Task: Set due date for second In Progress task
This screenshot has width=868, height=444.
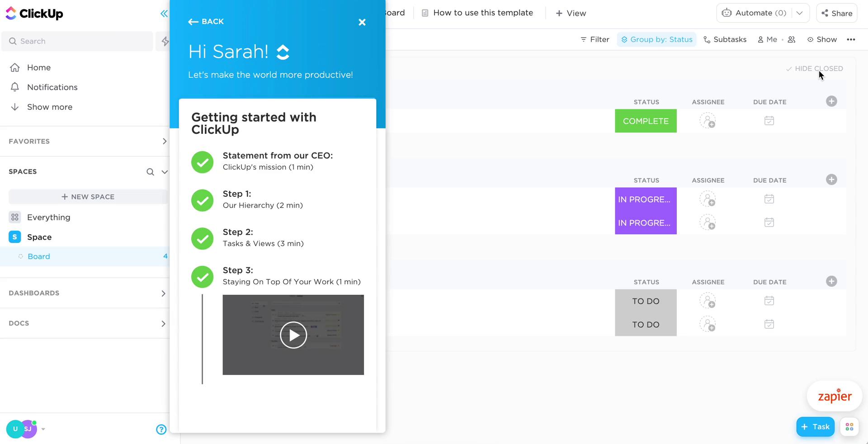Action: (x=769, y=222)
